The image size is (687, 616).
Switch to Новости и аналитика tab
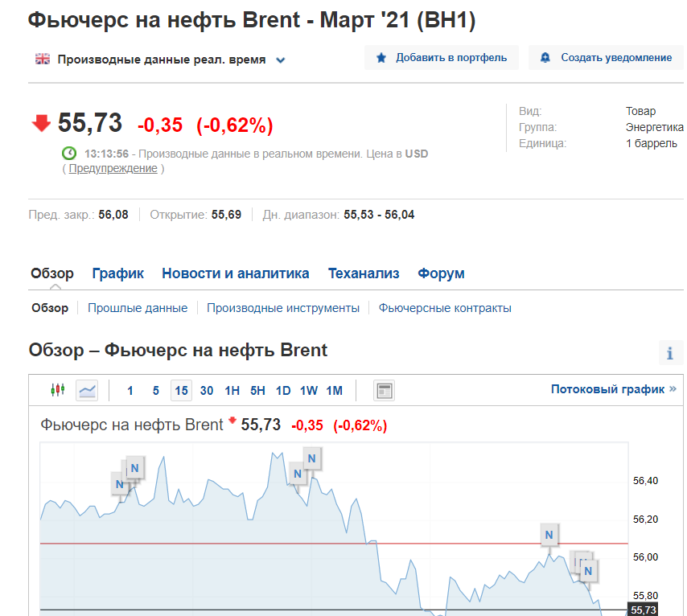click(x=236, y=273)
